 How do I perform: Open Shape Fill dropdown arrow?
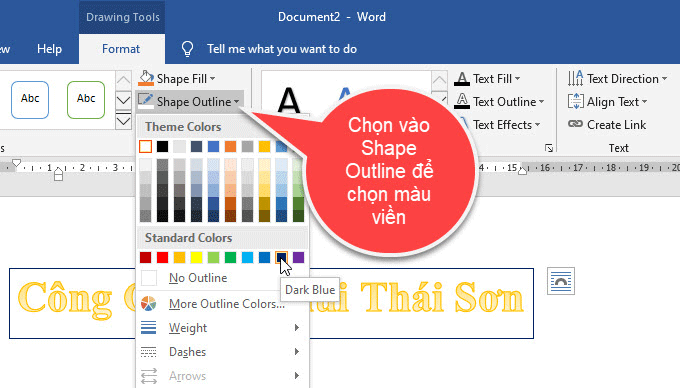click(x=212, y=79)
